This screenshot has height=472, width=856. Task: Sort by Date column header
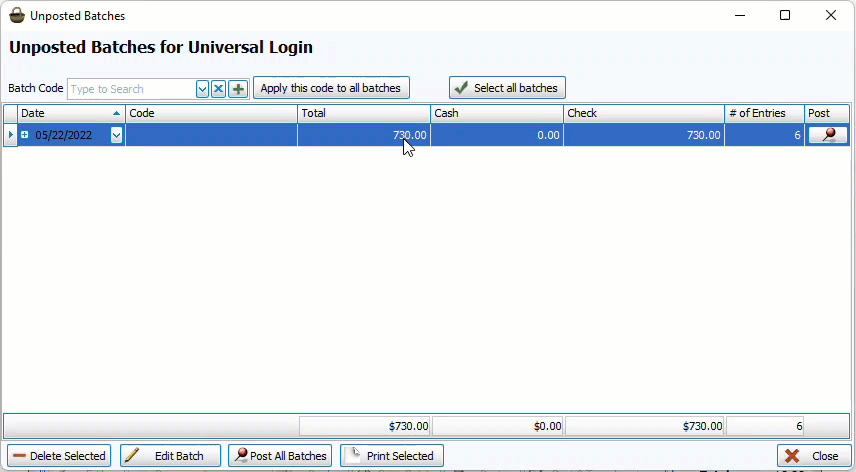(x=71, y=113)
